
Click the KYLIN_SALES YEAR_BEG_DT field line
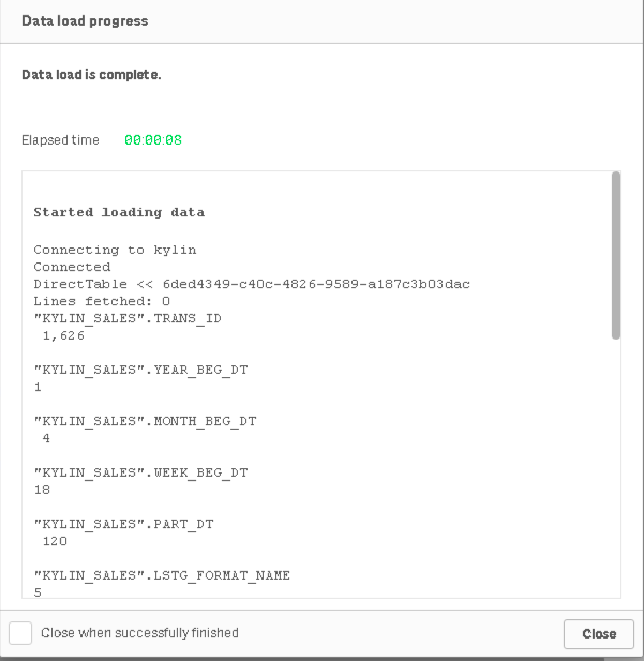(x=140, y=370)
